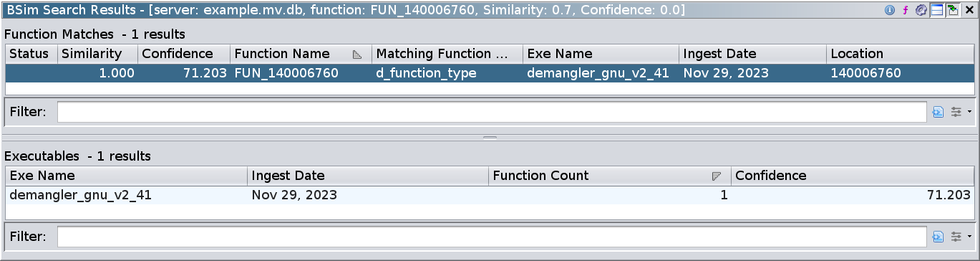Click the filter options icon for function matches
The image size is (980, 261).
tap(956, 112)
